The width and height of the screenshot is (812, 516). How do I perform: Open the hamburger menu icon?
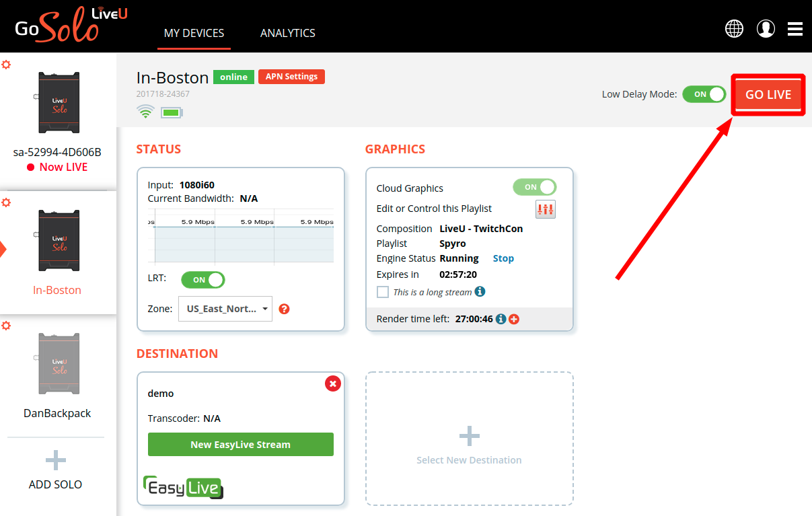coord(795,29)
